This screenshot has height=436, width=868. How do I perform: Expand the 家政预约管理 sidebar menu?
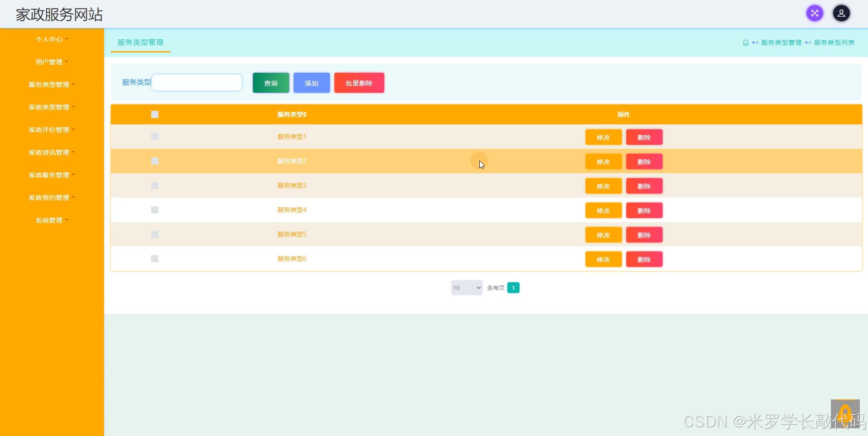click(52, 198)
